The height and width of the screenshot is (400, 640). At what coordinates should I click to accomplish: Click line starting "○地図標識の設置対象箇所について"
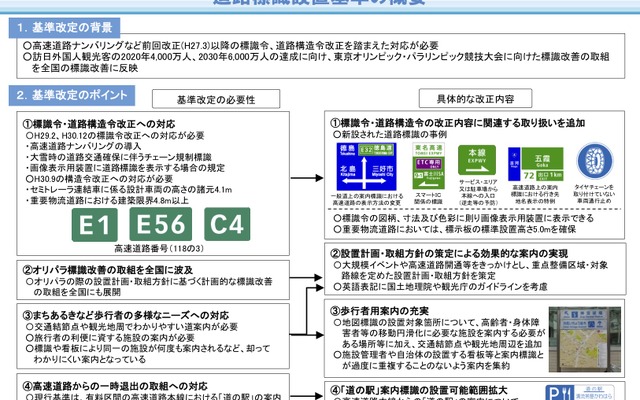coord(439,333)
